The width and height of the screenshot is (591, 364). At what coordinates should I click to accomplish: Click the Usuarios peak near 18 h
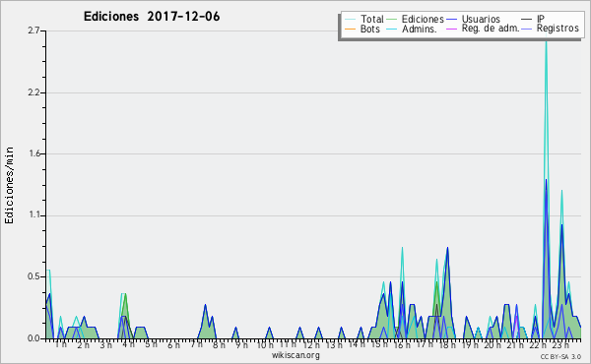(x=447, y=249)
